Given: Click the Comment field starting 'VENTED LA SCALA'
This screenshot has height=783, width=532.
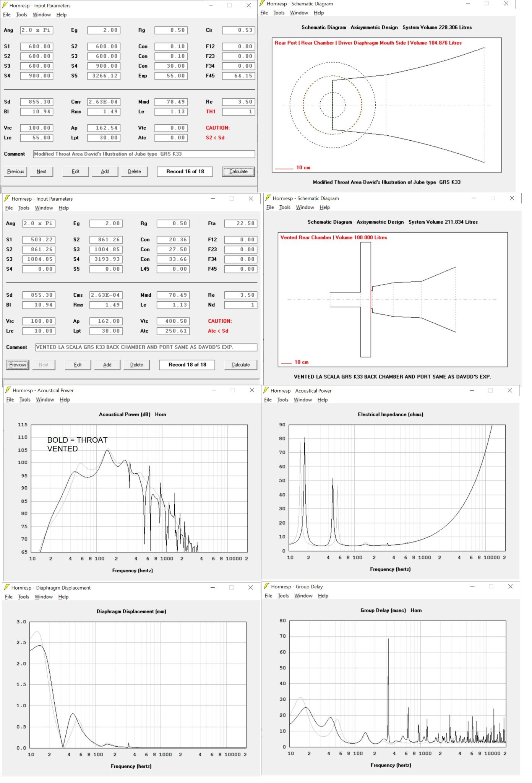Looking at the screenshot, I should [146, 347].
